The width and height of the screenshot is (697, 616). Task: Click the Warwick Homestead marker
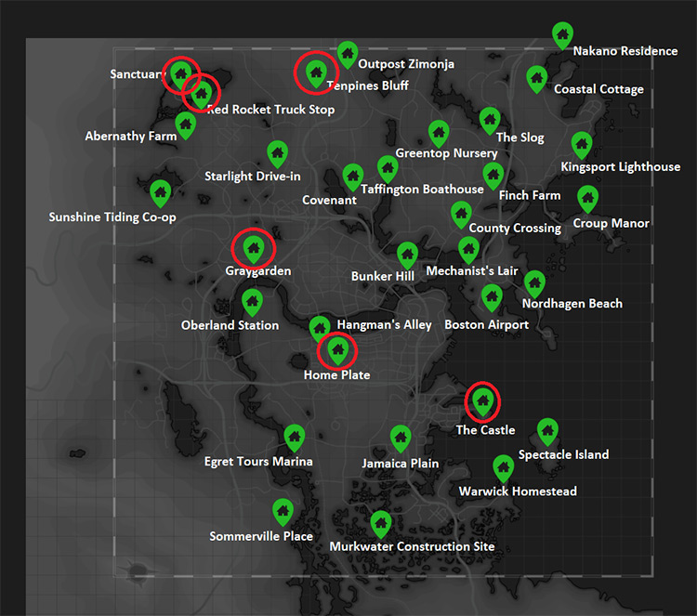pos(504,469)
